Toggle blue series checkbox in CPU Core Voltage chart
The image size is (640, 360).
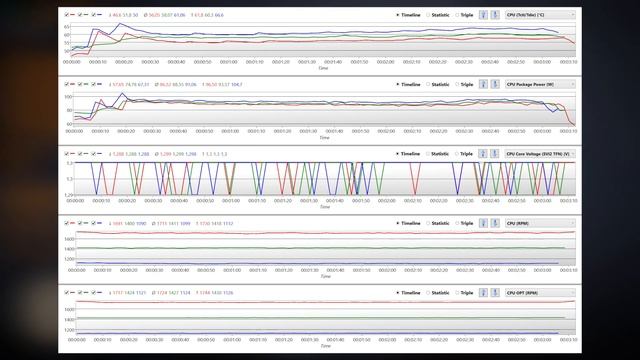tap(93, 153)
